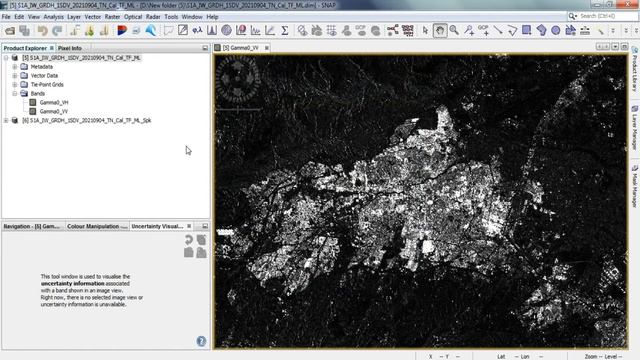
Task: Minimize the Uncertainty Visualisation panel group
Action: point(205,226)
